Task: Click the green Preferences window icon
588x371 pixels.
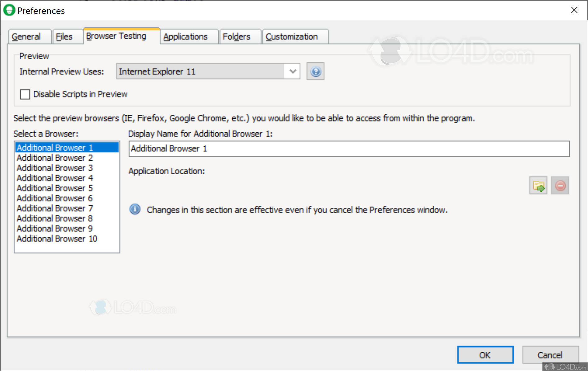Action: pos(9,10)
